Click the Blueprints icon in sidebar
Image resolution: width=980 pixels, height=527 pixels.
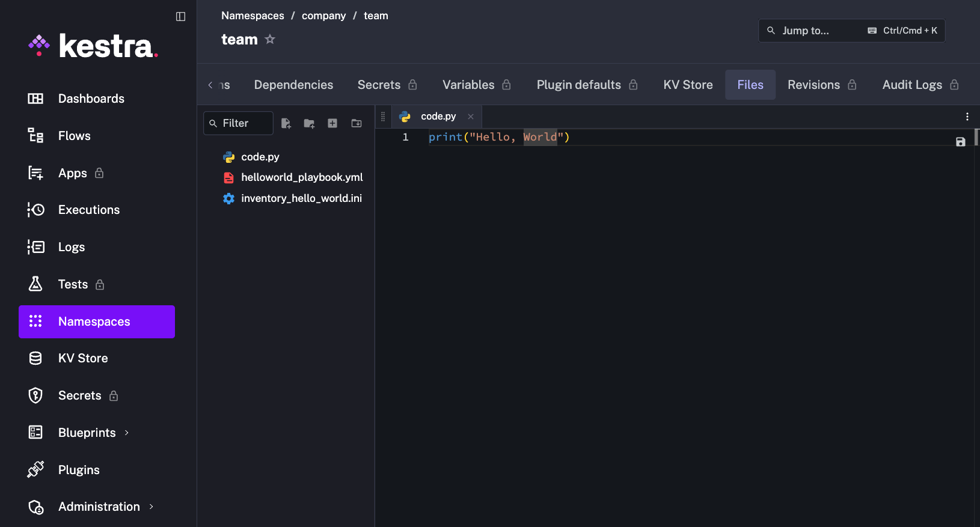coord(35,432)
